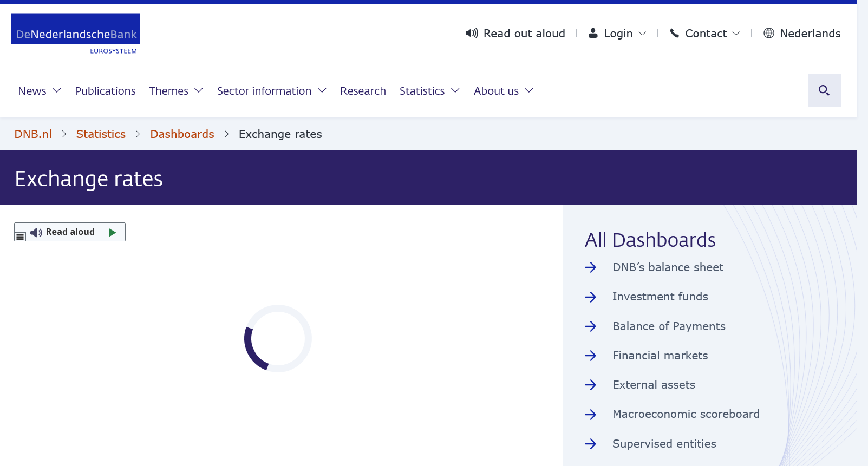The width and height of the screenshot is (868, 466).
Task: Open the Read aloud menu icon
Action: pyautogui.click(x=20, y=236)
